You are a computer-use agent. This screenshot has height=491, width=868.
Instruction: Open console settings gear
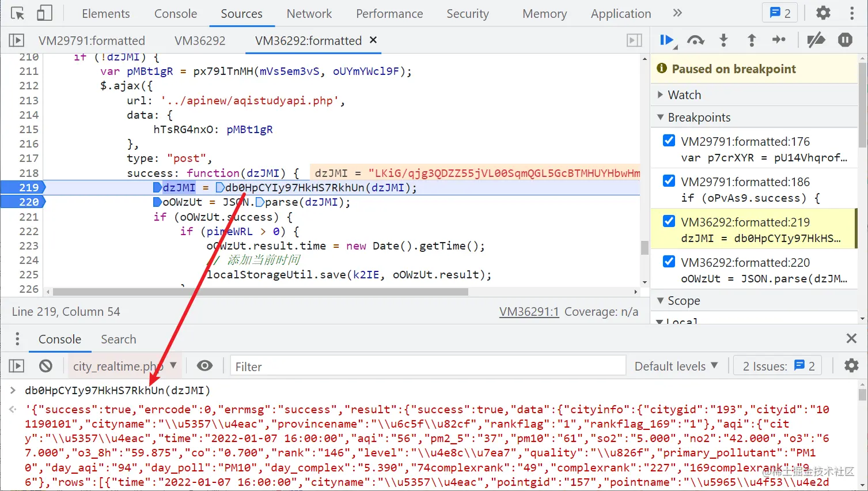851,365
